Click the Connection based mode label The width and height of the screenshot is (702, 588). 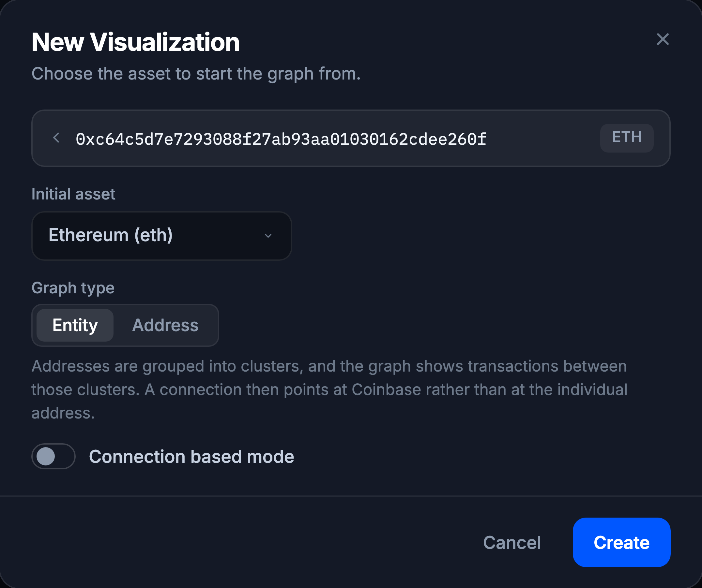tap(191, 457)
